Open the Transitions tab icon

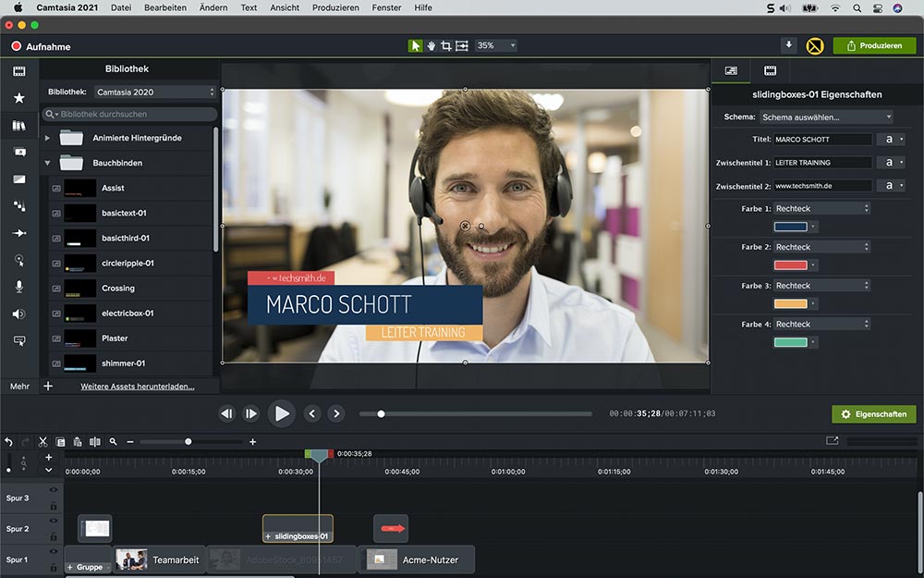tap(19, 178)
